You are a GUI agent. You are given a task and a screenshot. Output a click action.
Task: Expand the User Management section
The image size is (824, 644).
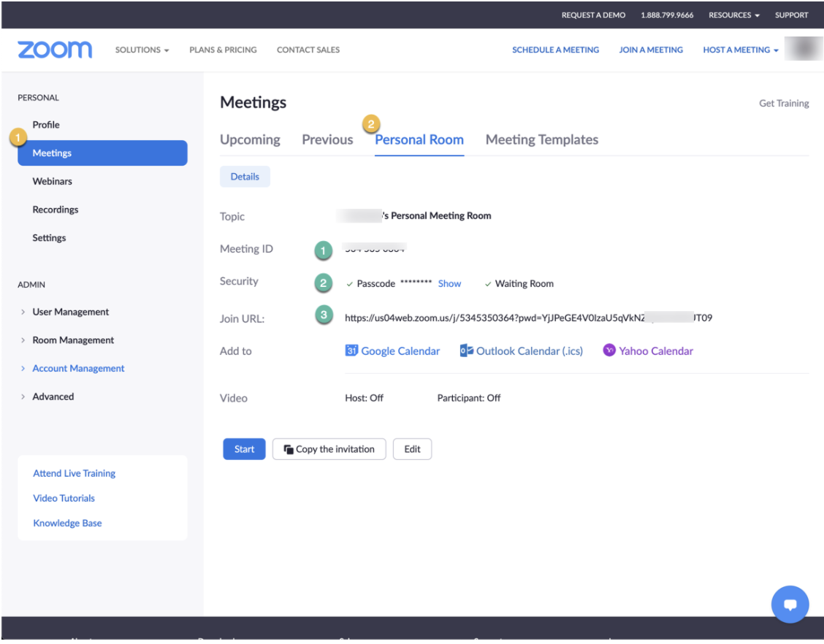(70, 312)
